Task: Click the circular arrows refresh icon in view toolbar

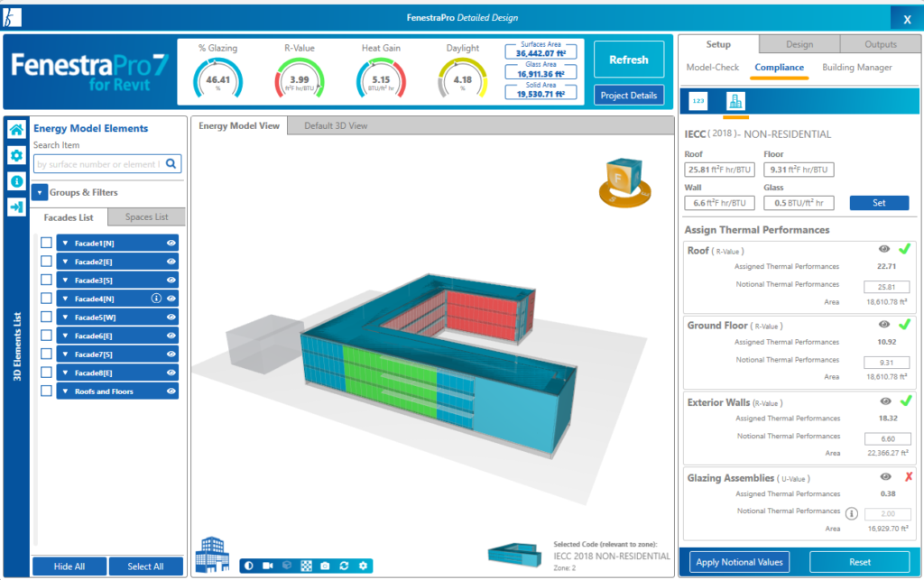Action: pos(344,566)
